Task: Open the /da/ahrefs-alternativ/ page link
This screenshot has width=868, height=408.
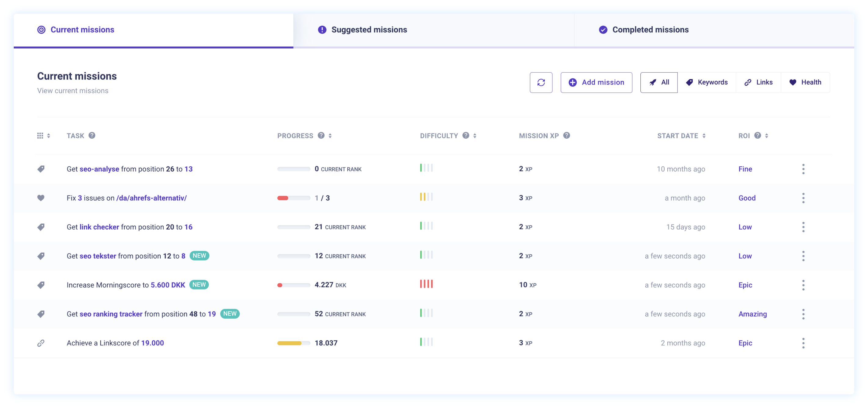Action: coord(151,198)
